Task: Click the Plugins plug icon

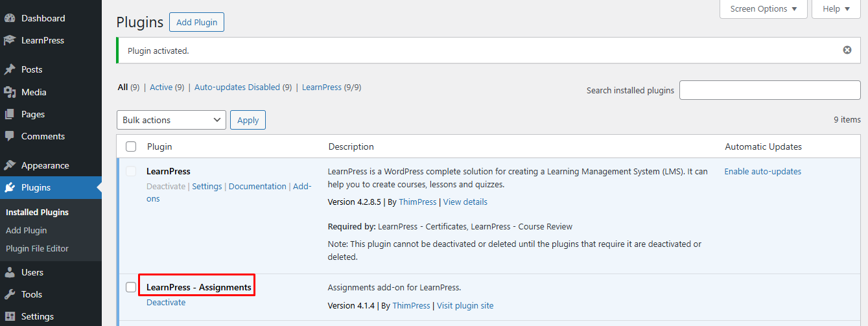Action: 10,187
